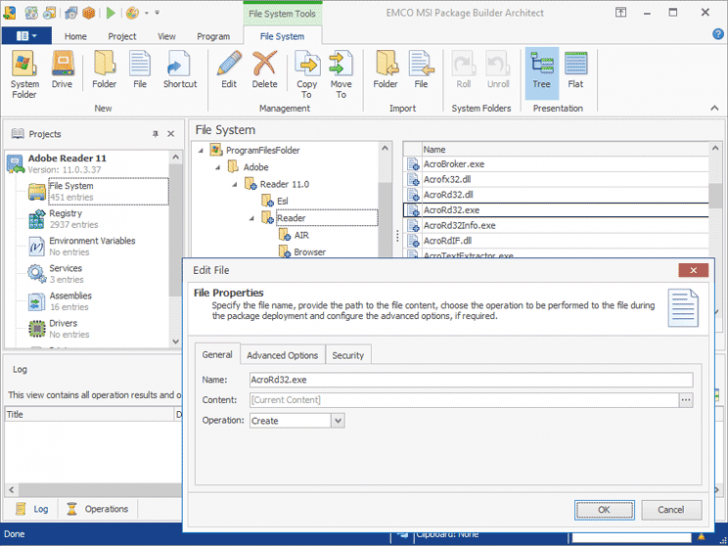Open the Registry node
The image size is (728, 546).
pos(65,219)
